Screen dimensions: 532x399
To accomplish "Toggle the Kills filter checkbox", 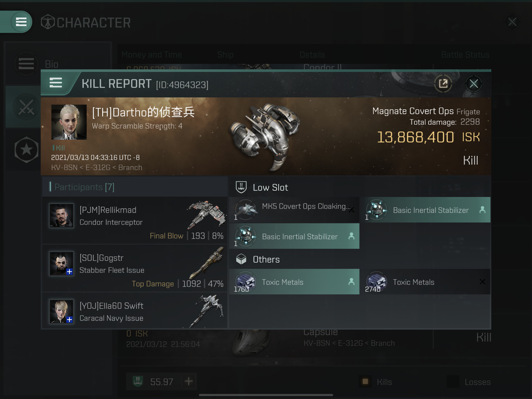I will [x=365, y=381].
